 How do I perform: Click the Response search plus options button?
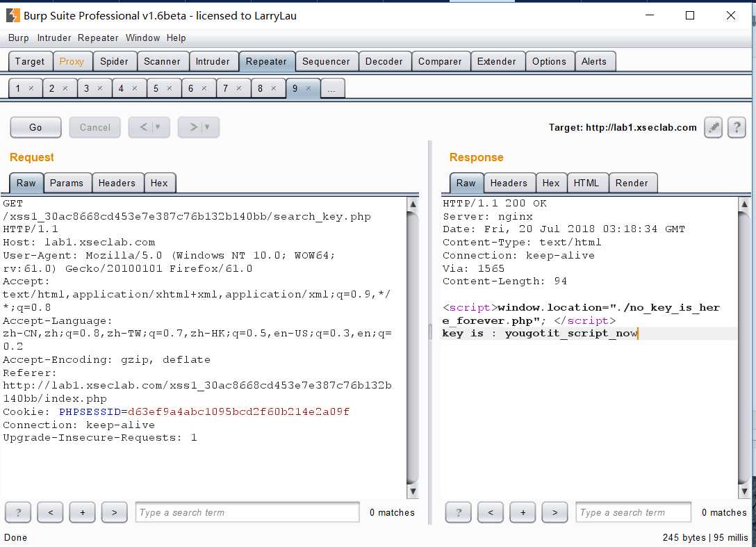[x=523, y=512]
